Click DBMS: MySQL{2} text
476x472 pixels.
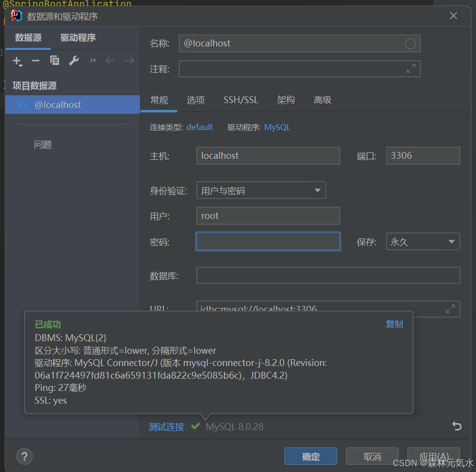click(x=70, y=338)
